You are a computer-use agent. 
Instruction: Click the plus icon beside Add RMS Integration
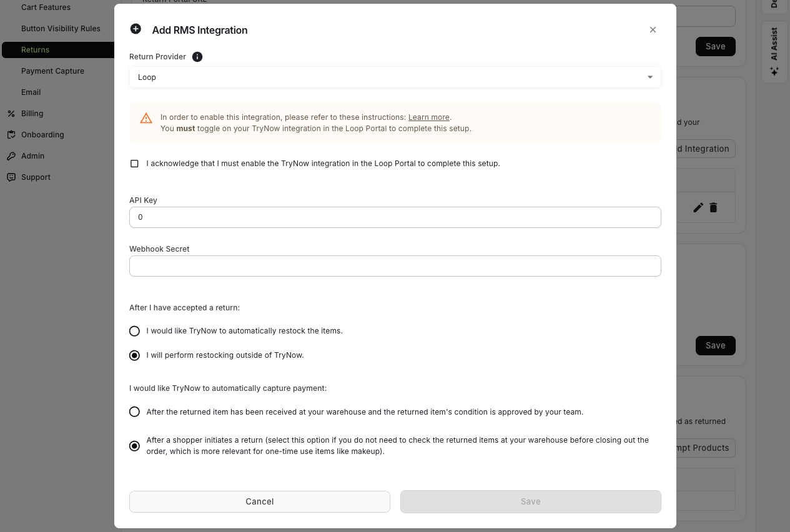(x=136, y=29)
